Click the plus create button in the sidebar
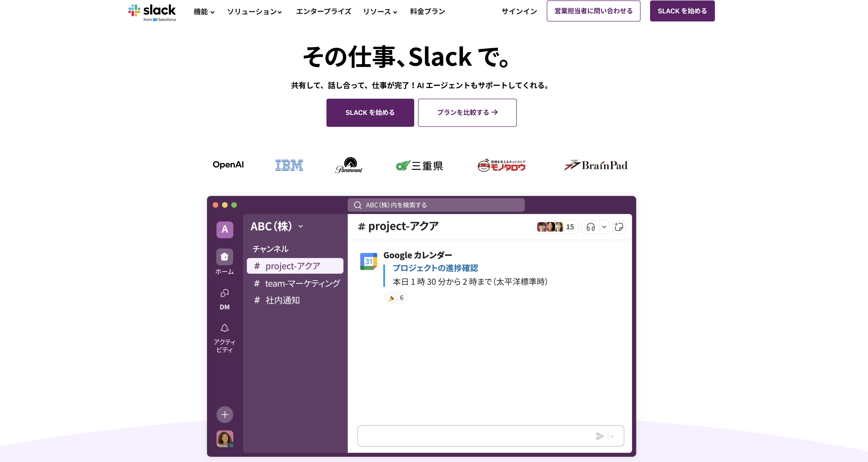The height and width of the screenshot is (462, 868). tap(225, 415)
